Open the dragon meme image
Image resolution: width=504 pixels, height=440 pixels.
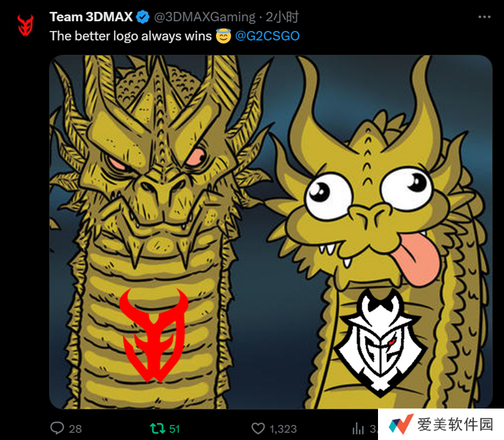point(271,232)
